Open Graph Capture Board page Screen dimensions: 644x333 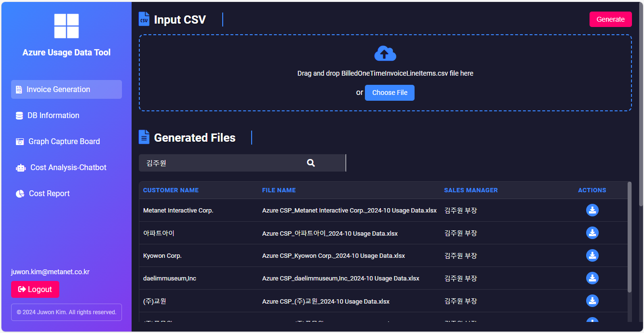[x=67, y=142]
